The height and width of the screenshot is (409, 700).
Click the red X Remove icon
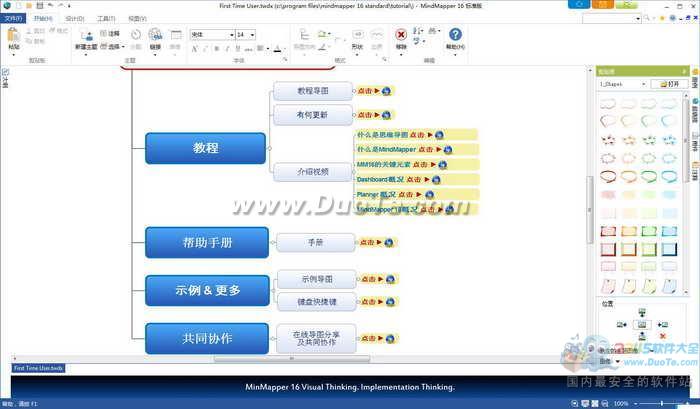coord(401,34)
